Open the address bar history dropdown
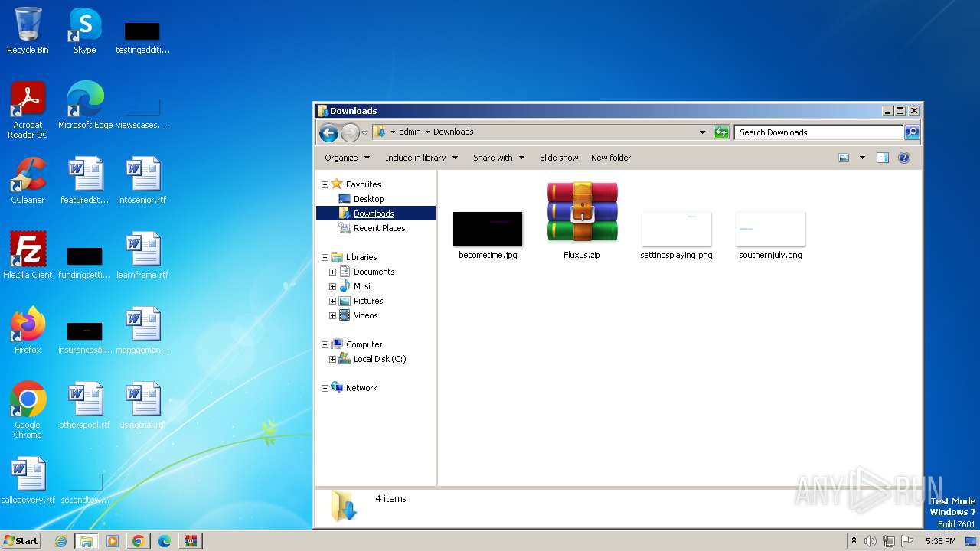Screen dimensions: 980x551 (x=702, y=132)
